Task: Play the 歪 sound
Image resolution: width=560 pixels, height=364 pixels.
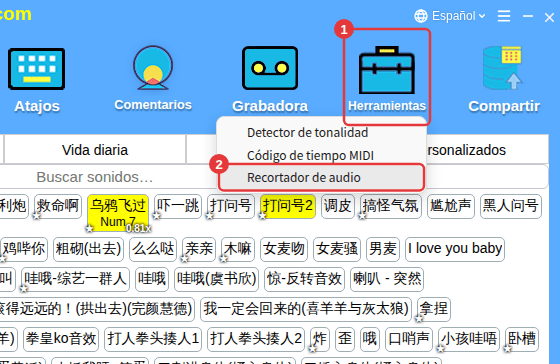Action: 345,339
